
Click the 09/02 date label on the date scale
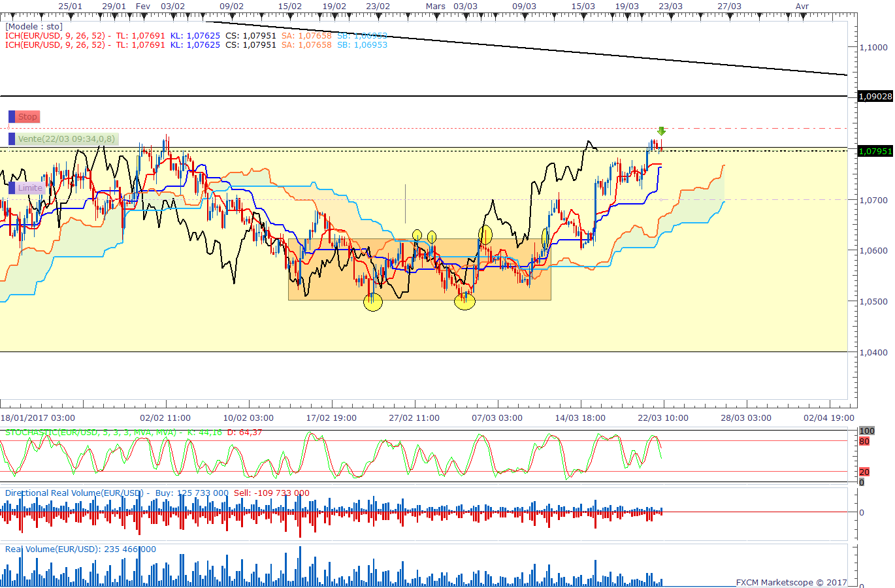tap(231, 7)
